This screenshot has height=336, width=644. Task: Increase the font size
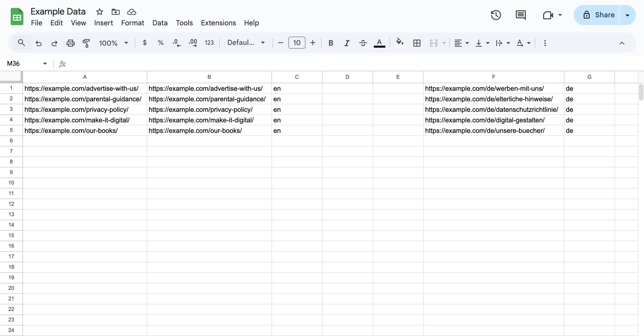click(x=312, y=43)
